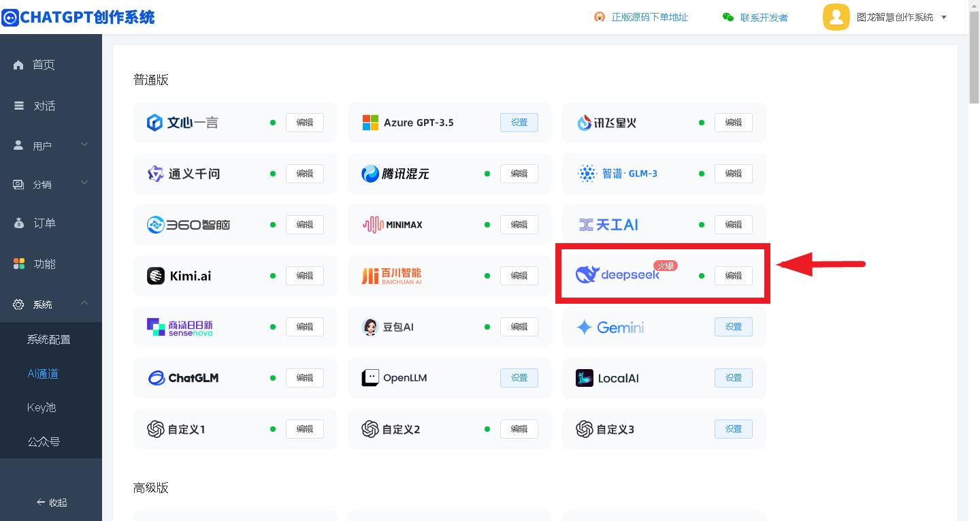Click the WeChat icon beside 联系开发者
This screenshot has width=980, height=521.
click(x=728, y=17)
